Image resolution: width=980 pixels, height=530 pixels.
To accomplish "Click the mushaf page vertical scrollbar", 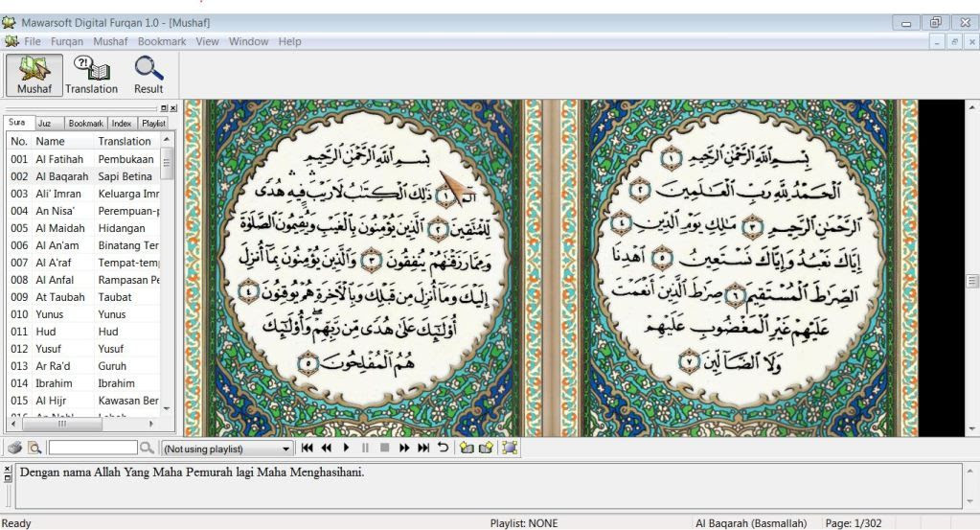I will coord(972,267).
